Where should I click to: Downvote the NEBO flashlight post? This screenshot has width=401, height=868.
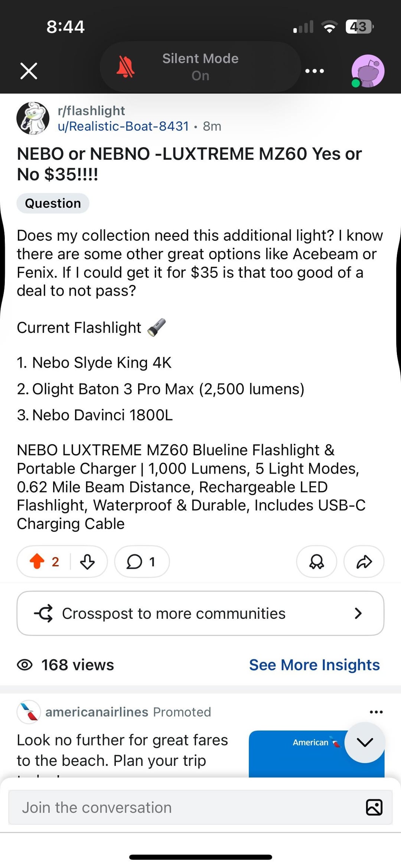[x=87, y=561]
